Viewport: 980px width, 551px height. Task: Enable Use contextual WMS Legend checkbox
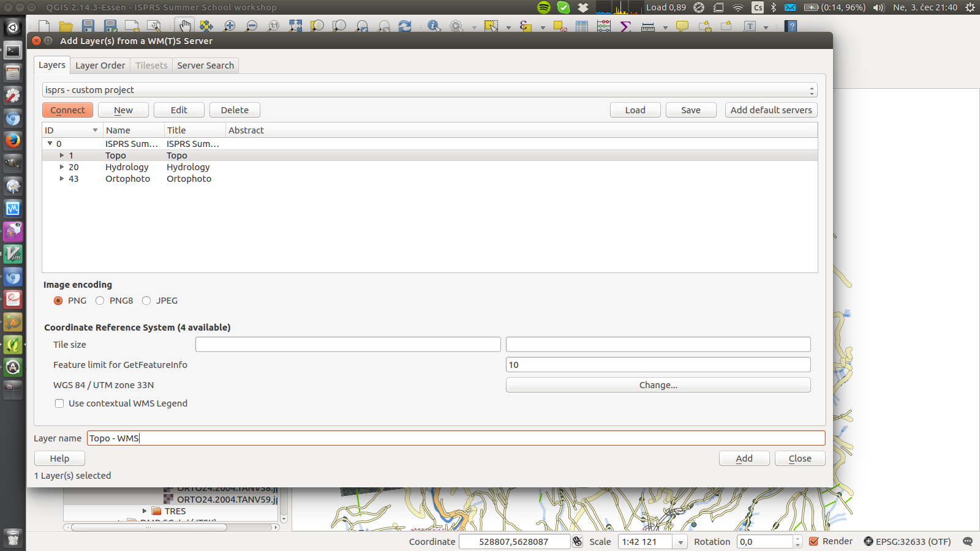pos(59,403)
